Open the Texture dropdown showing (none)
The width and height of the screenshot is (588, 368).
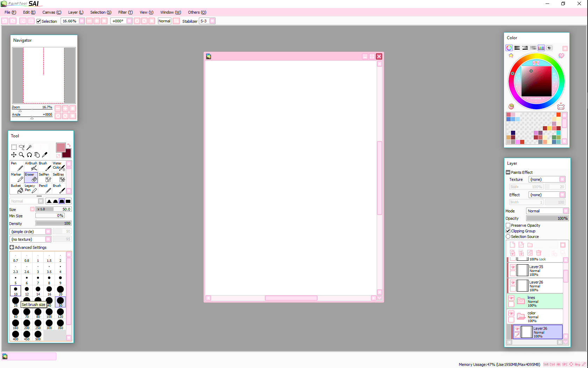click(x=547, y=179)
